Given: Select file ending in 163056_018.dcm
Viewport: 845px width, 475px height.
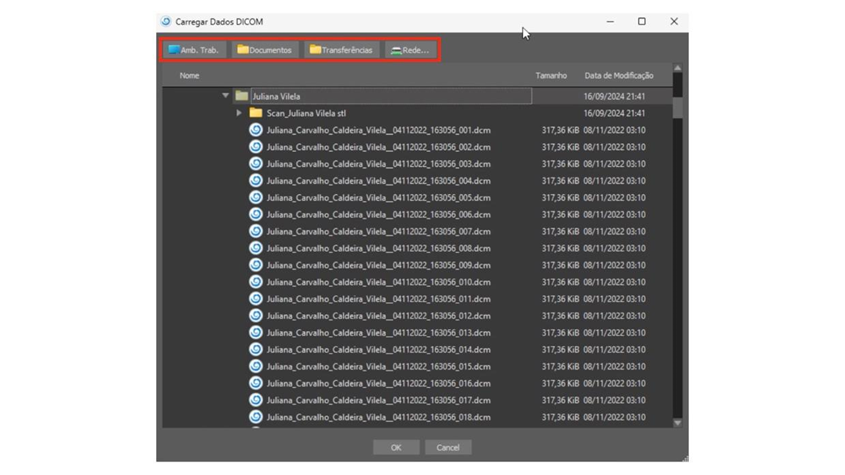Looking at the screenshot, I should [378, 417].
